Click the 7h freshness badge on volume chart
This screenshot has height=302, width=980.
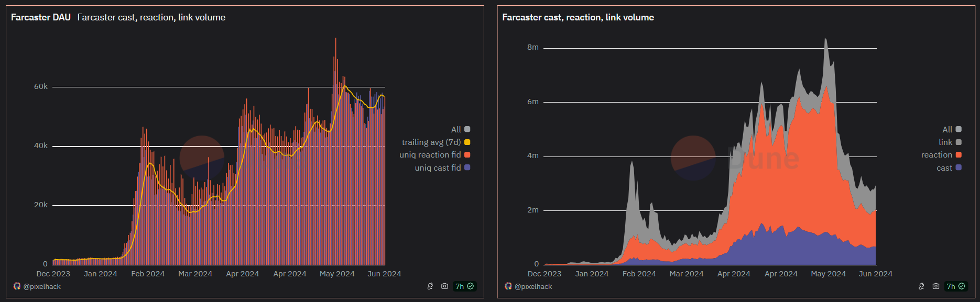955,286
